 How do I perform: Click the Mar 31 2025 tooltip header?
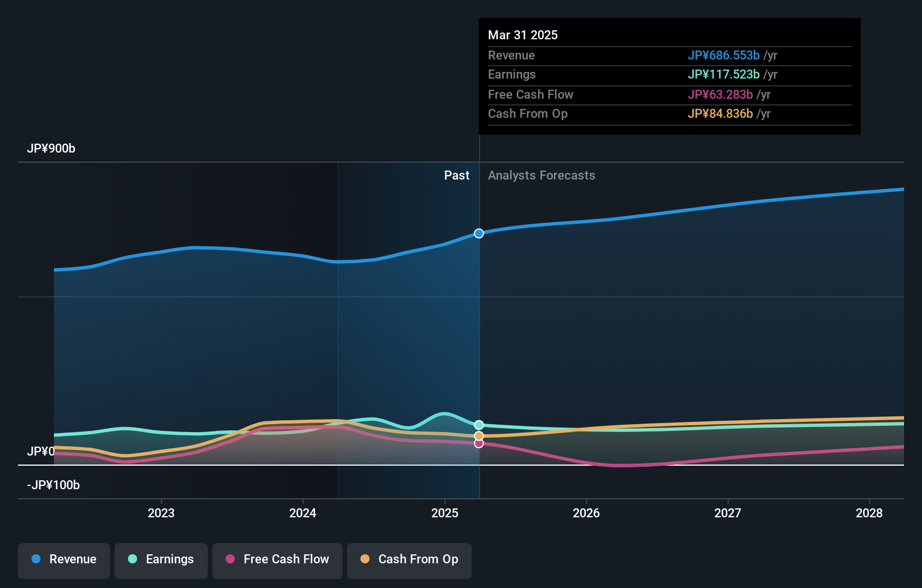(x=523, y=35)
